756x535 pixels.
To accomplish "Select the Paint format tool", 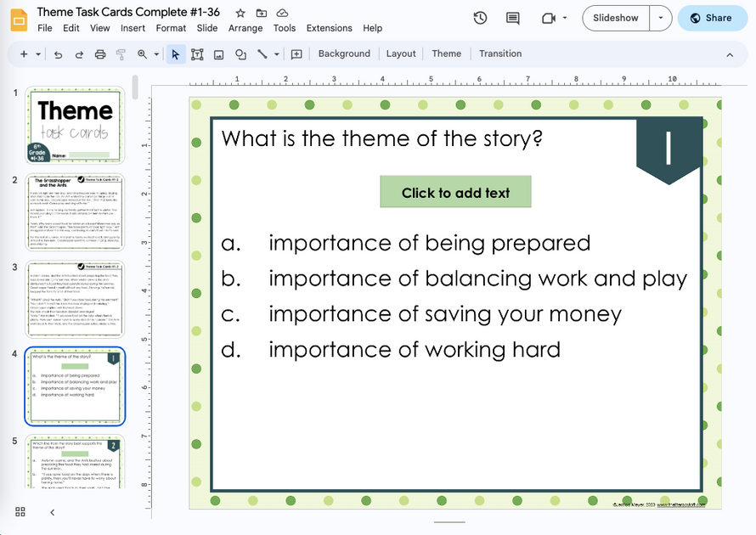I will tap(121, 53).
